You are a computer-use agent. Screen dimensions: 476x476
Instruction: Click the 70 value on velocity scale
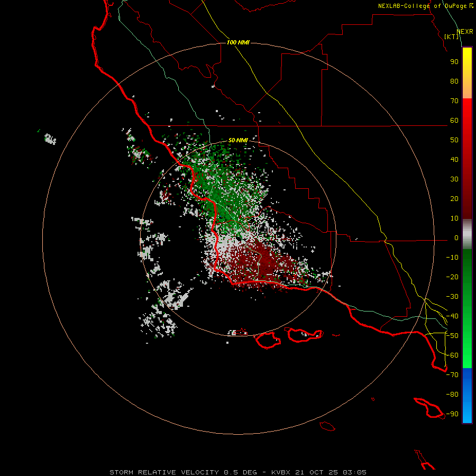454,101
